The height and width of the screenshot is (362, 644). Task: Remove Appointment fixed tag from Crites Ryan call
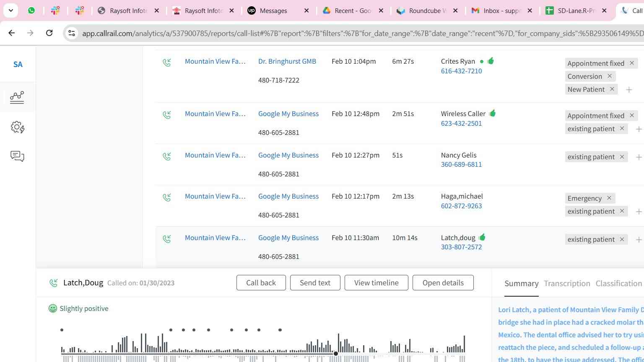tap(631, 63)
